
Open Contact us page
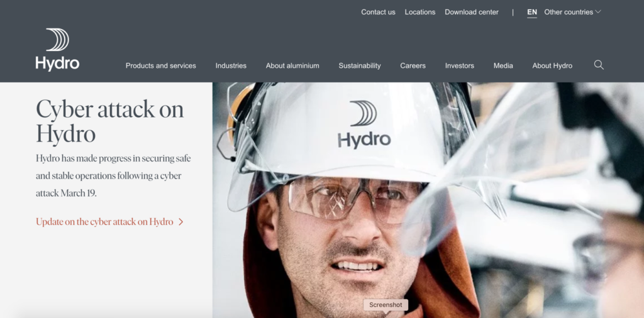point(378,13)
